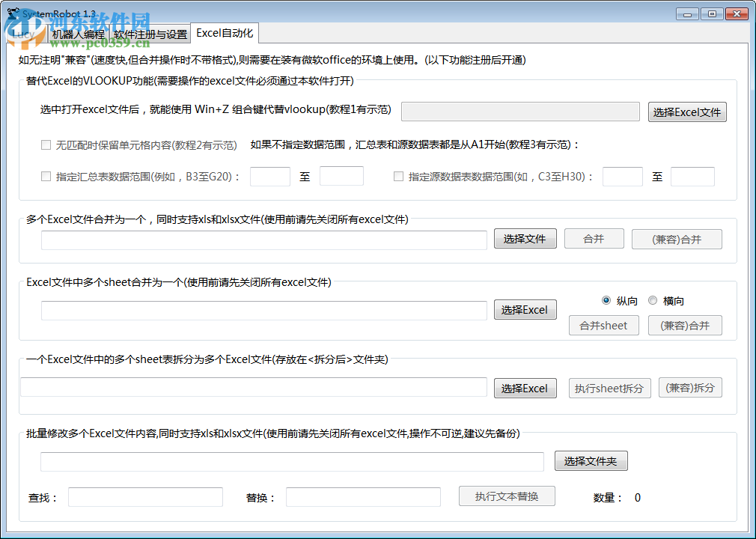Click the 合并 button to merge Excel files
Viewport: 756px width, 539px height.
(x=594, y=238)
